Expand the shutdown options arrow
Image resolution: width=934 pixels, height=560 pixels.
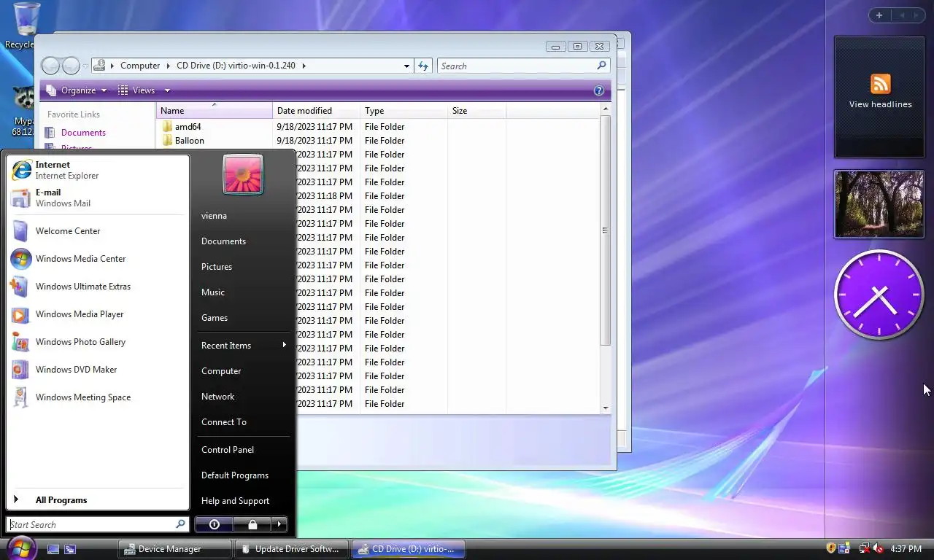click(279, 524)
